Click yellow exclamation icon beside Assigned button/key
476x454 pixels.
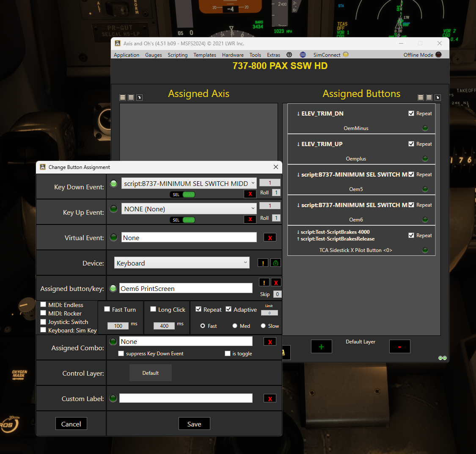(264, 282)
